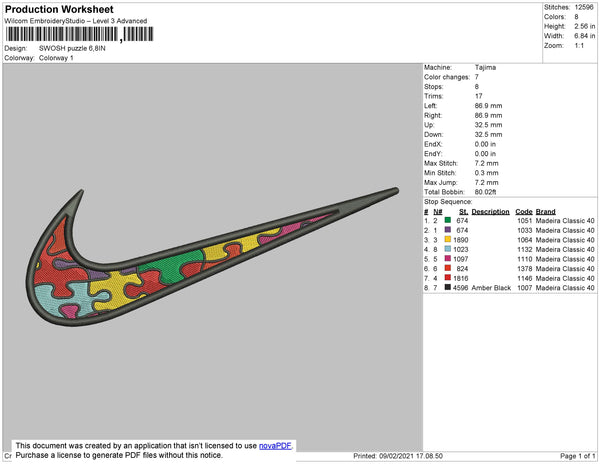Click the EndY label
Image resolution: width=600 pixels, height=464 pixels.
(433, 154)
